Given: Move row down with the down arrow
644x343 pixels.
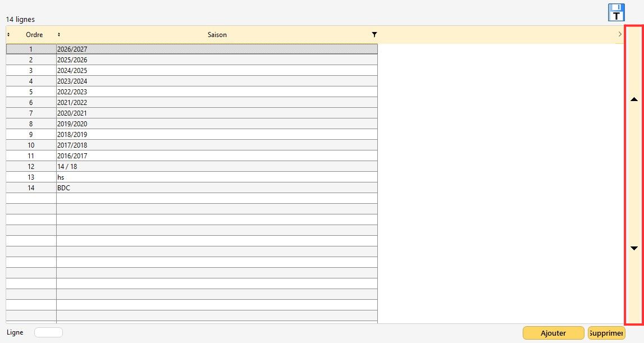Looking at the screenshot, I should [x=634, y=248].
